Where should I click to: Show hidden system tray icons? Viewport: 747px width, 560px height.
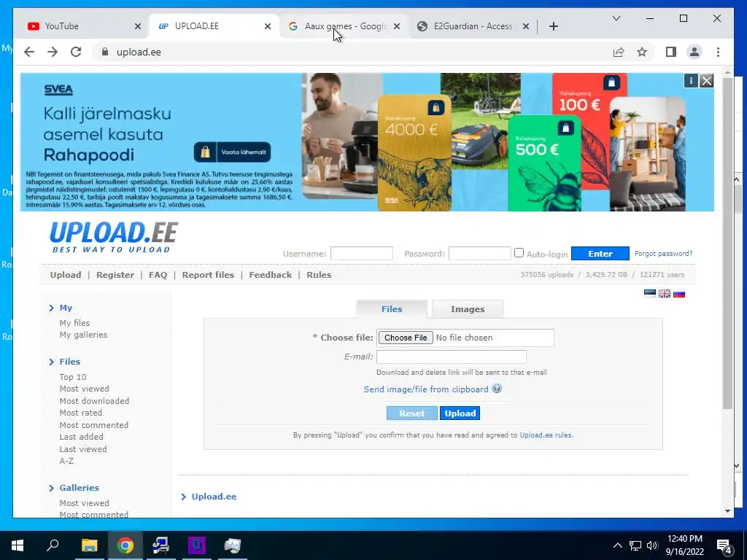point(617,545)
